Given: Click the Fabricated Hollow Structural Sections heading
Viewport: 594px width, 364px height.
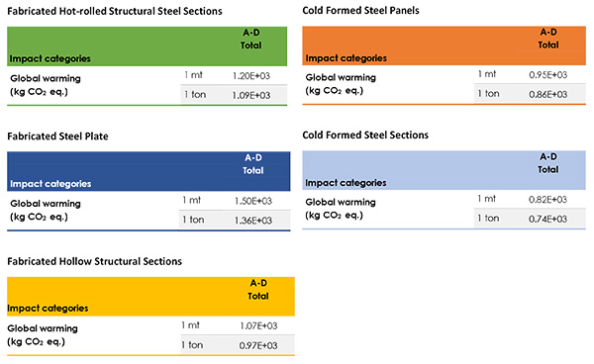Looking at the screenshot, I should [x=95, y=261].
